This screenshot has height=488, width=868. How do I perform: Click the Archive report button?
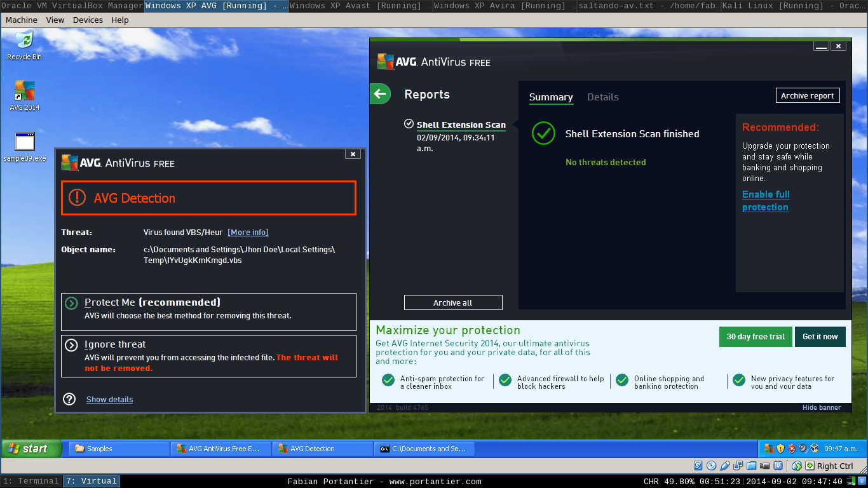click(808, 95)
